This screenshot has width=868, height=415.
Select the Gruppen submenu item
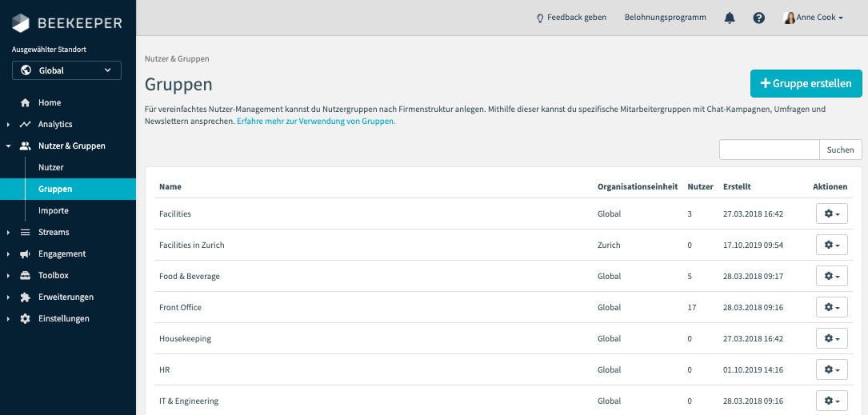[67, 190]
